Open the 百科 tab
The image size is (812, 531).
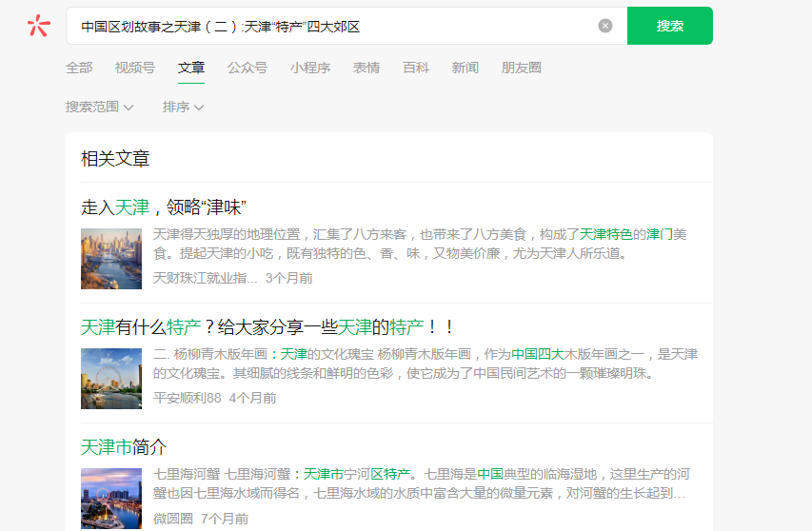pos(416,68)
